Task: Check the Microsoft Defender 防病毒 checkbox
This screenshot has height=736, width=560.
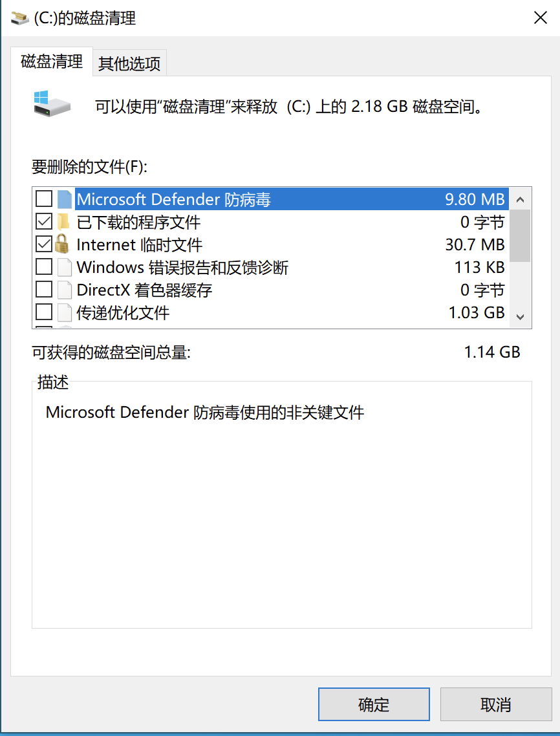Action: click(x=44, y=199)
